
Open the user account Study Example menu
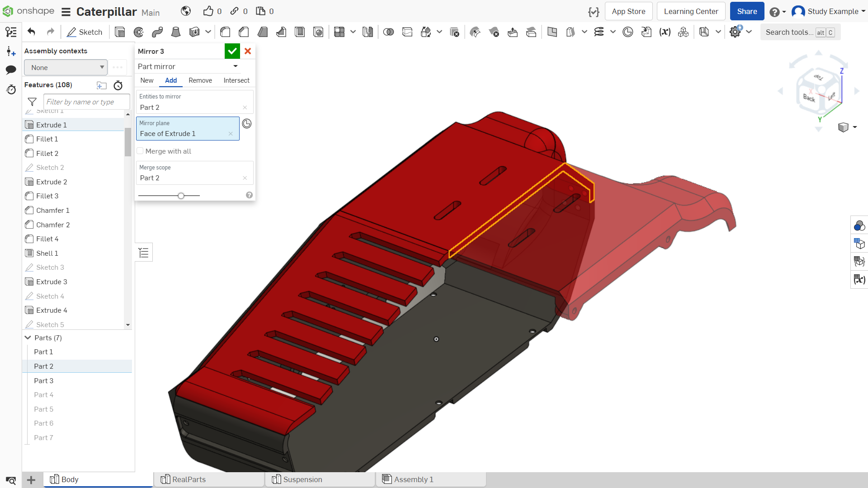click(829, 11)
